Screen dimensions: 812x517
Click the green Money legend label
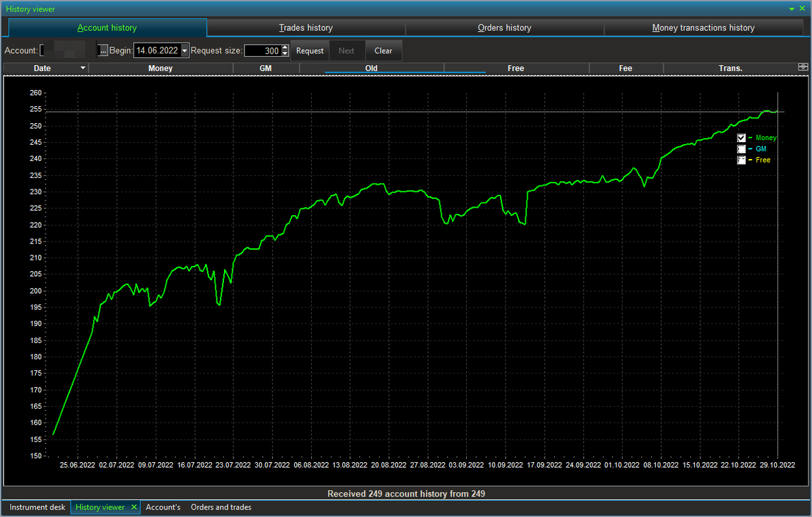[766, 138]
